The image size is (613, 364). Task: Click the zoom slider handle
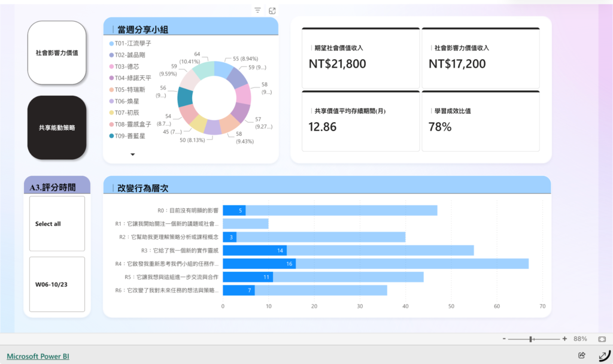click(x=531, y=339)
